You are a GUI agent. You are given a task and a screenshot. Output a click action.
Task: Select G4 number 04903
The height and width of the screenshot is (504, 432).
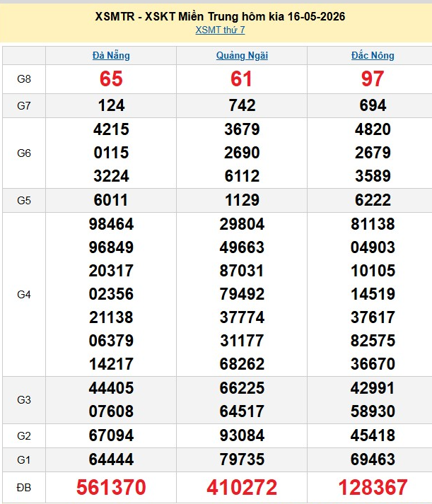(373, 247)
